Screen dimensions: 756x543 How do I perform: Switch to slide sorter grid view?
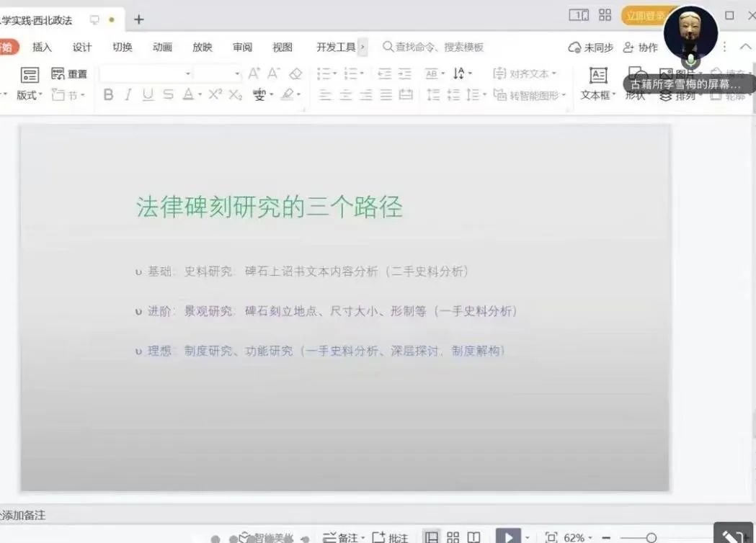[x=453, y=537]
